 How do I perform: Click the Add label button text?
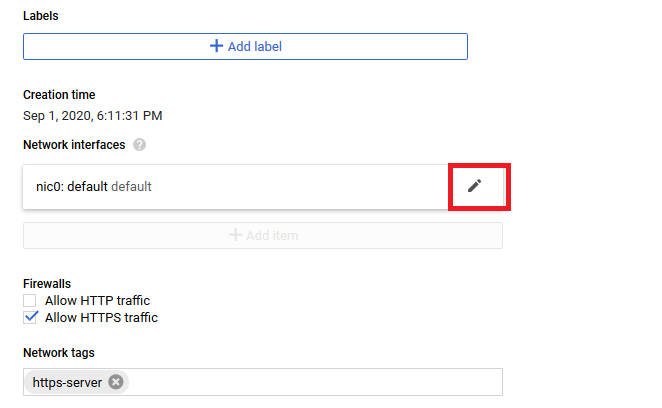coord(255,46)
